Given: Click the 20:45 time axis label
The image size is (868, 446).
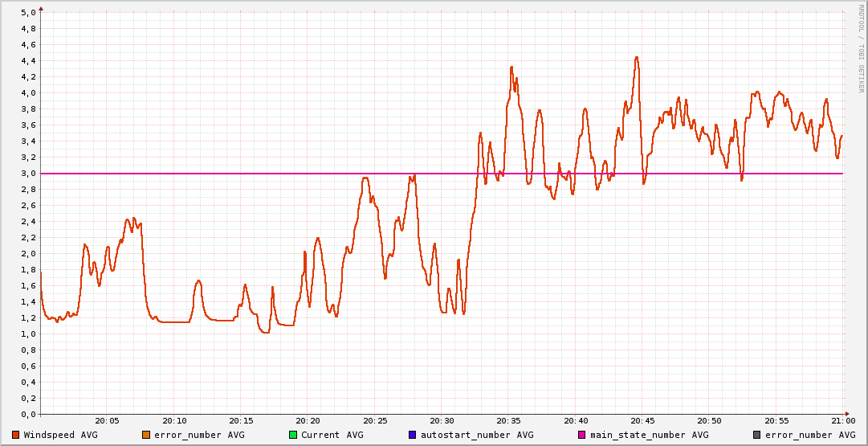Looking at the screenshot, I should [x=642, y=421].
